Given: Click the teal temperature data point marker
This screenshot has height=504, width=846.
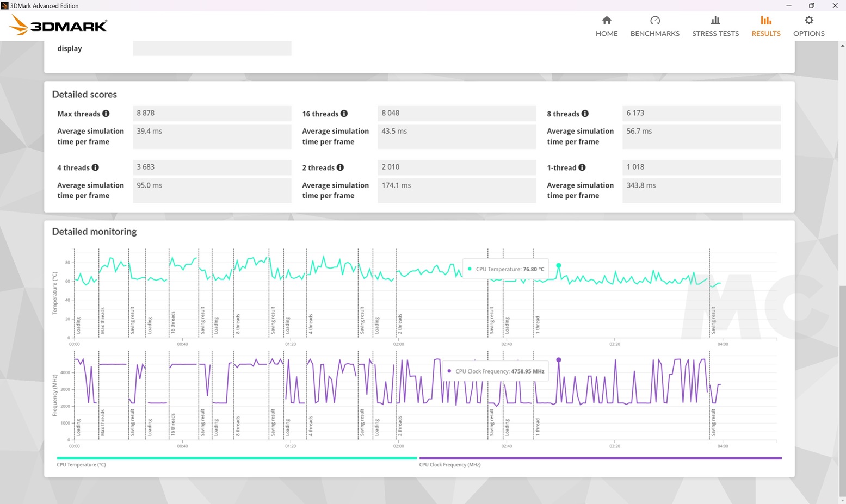Looking at the screenshot, I should click(x=559, y=265).
